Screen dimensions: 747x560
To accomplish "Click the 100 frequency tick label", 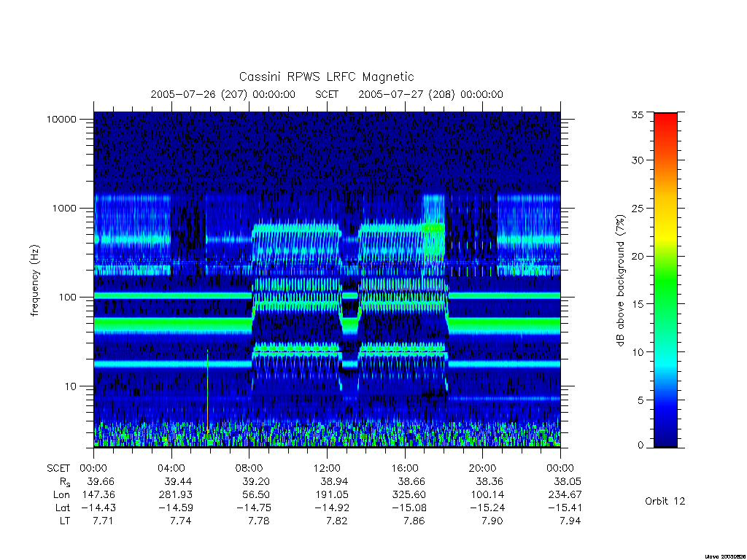I will tap(67, 297).
